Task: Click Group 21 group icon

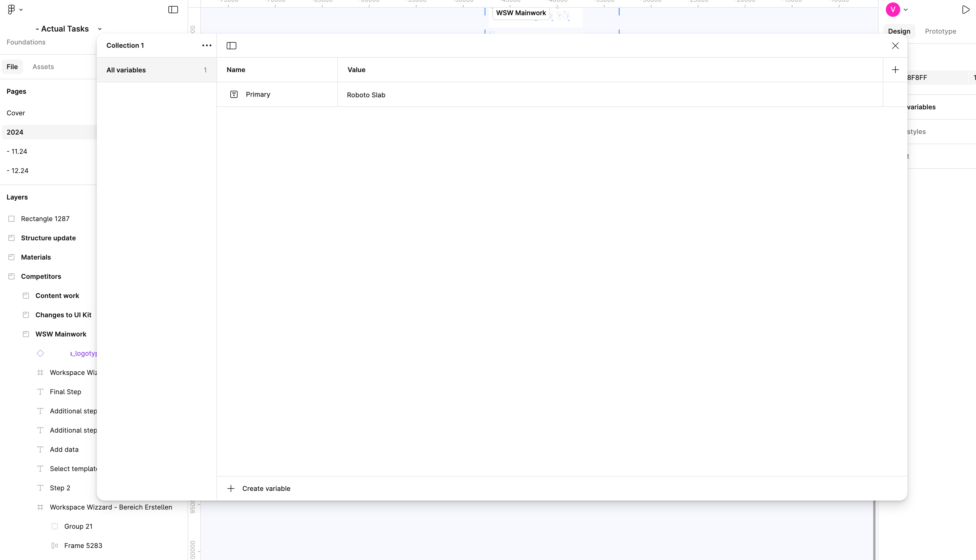Action: [55, 527]
